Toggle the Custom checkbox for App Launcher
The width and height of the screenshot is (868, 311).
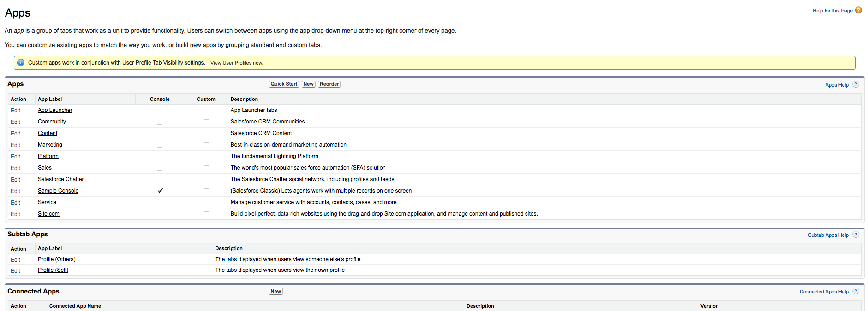pyautogui.click(x=206, y=111)
